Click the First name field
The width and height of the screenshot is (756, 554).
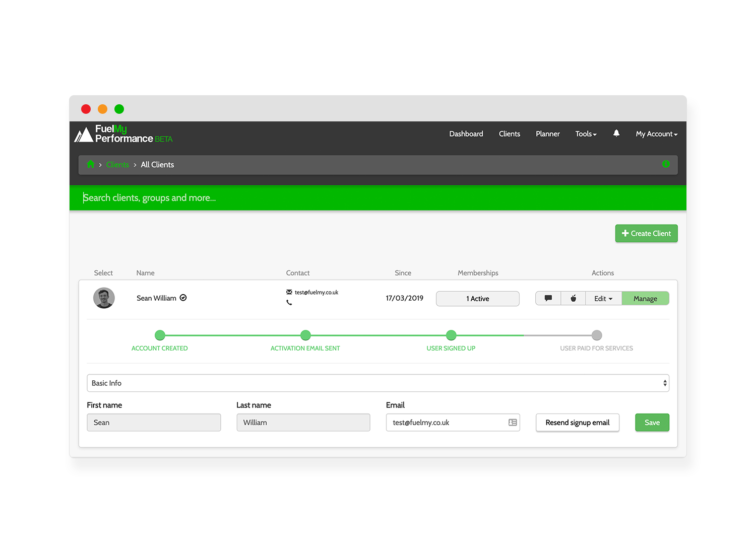[x=154, y=423]
